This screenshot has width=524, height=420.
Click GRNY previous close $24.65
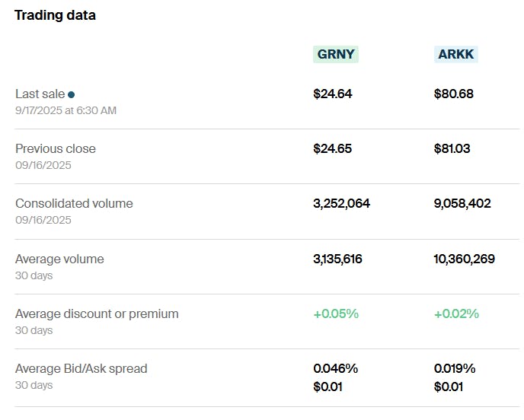coord(333,148)
